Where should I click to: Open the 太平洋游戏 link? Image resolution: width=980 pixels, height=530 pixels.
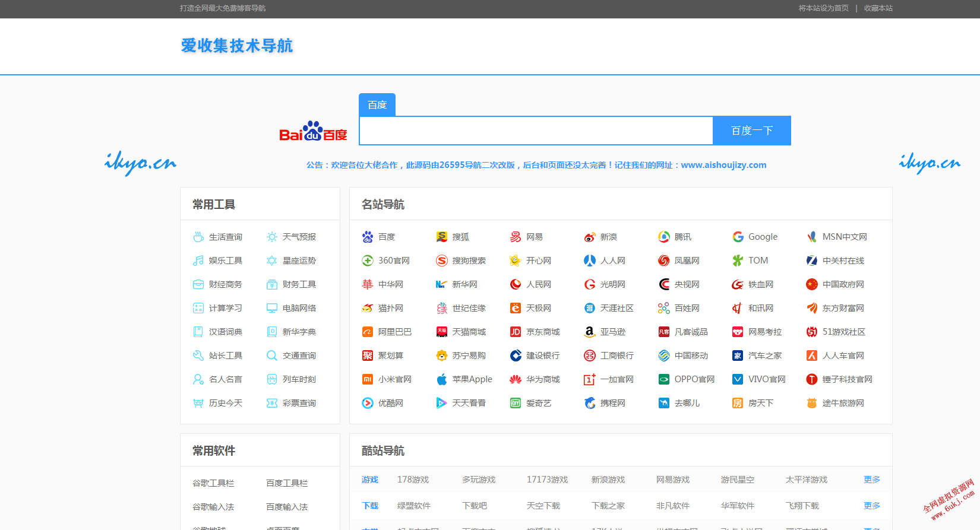click(x=807, y=480)
